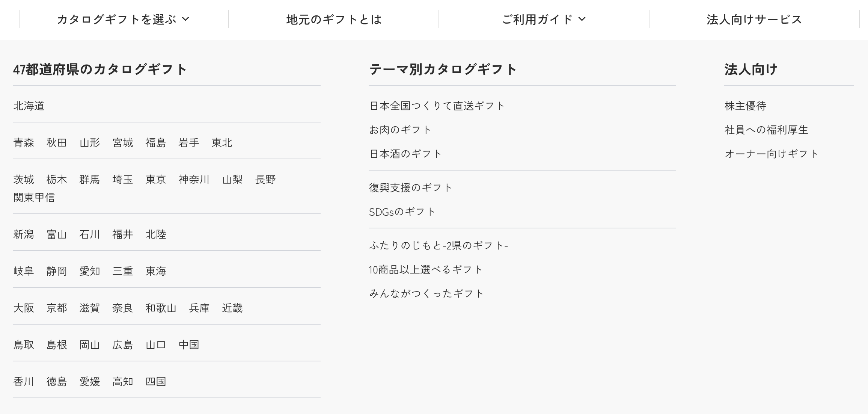Select the 広島 prefecture link
Viewport: 868px width, 414px height.
(123, 345)
